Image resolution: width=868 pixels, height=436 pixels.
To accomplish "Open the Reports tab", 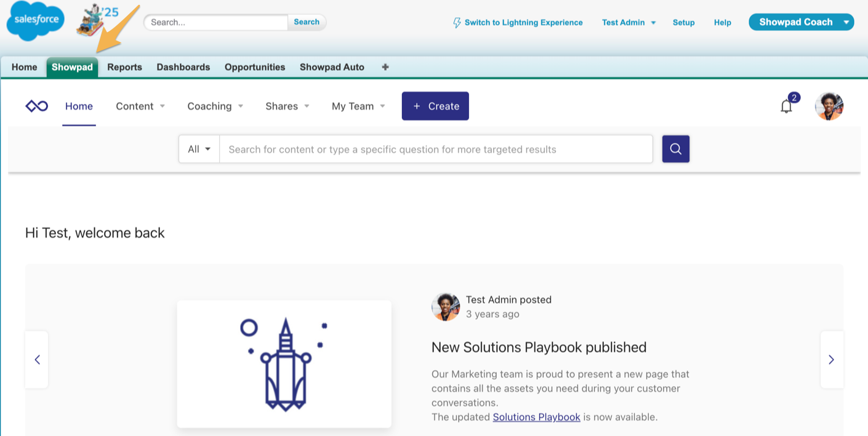I will coord(124,67).
